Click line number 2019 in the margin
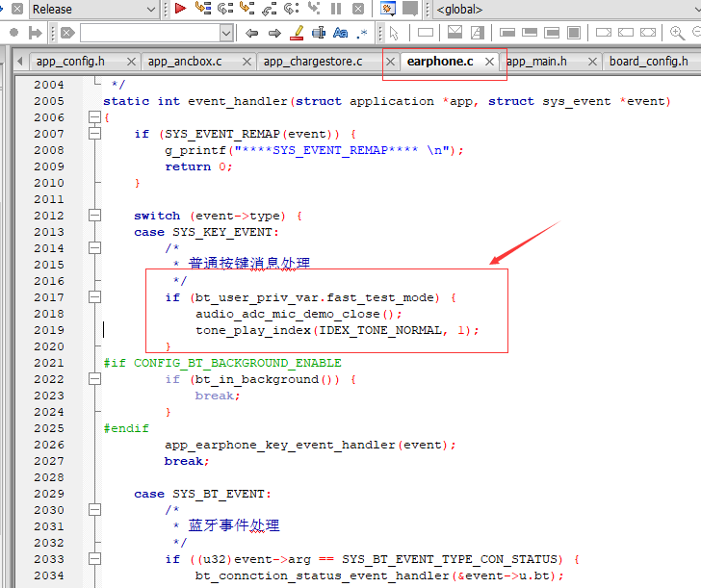701x588 pixels. tap(49, 330)
